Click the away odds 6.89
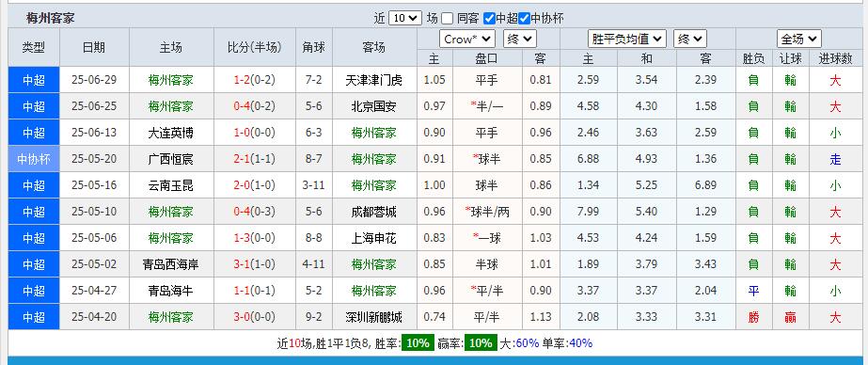 pos(706,185)
